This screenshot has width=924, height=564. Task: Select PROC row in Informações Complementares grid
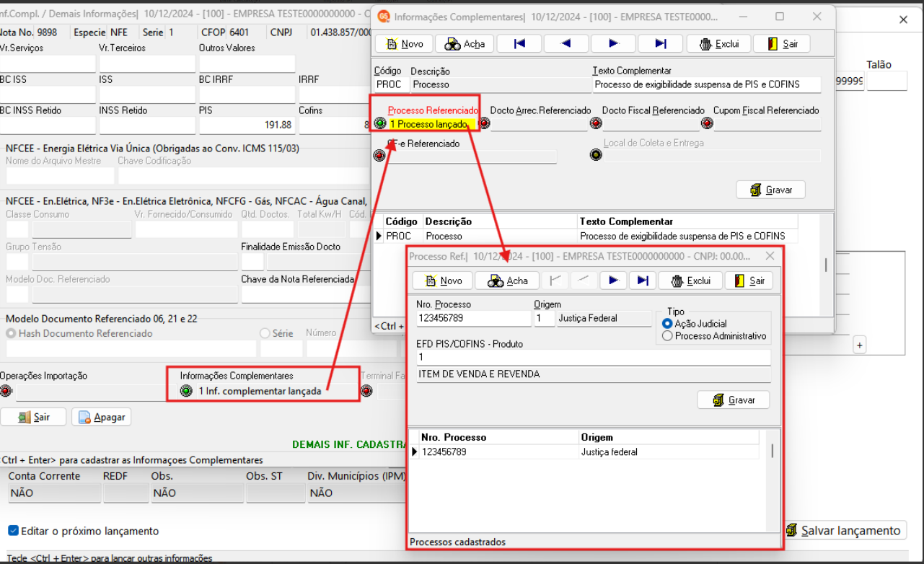click(x=586, y=236)
